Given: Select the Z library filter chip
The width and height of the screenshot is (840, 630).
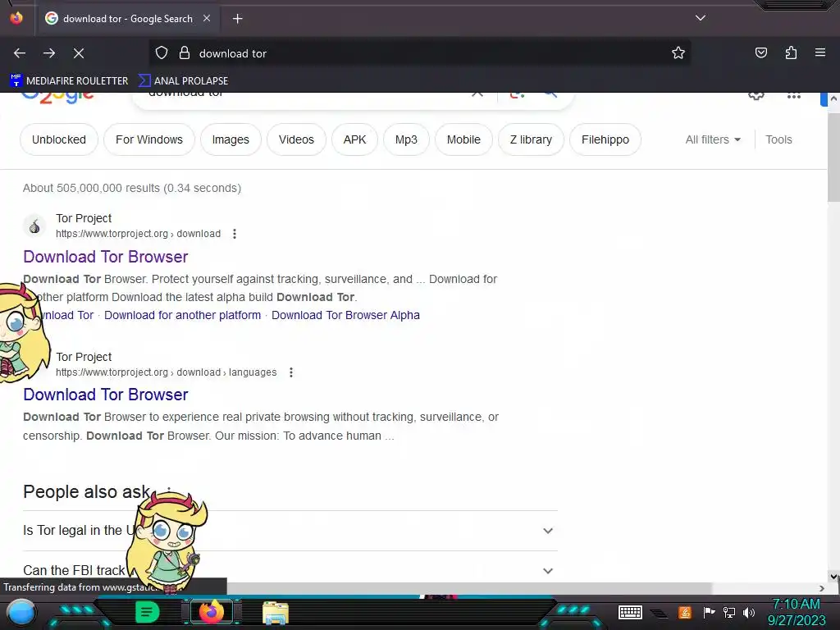Looking at the screenshot, I should pos(531,139).
